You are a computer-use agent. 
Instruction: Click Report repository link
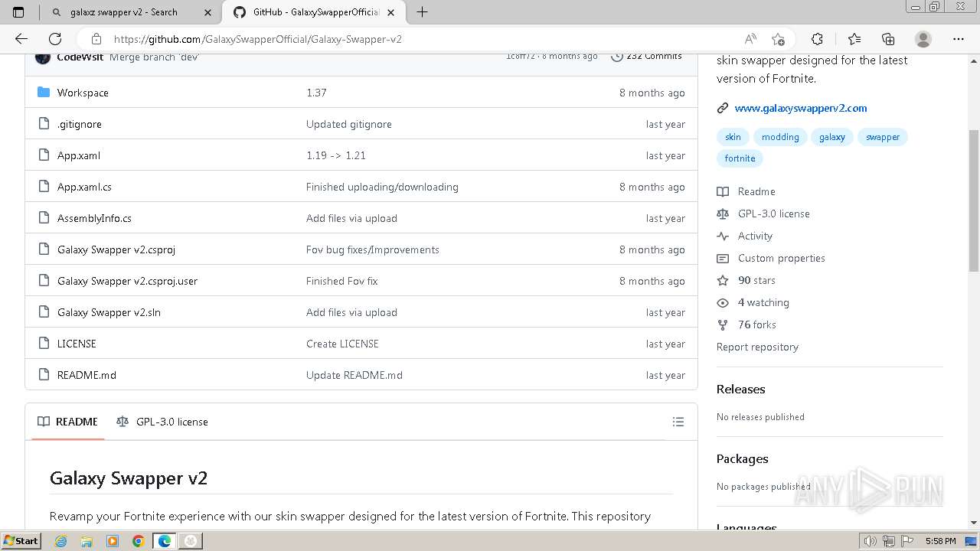point(757,347)
